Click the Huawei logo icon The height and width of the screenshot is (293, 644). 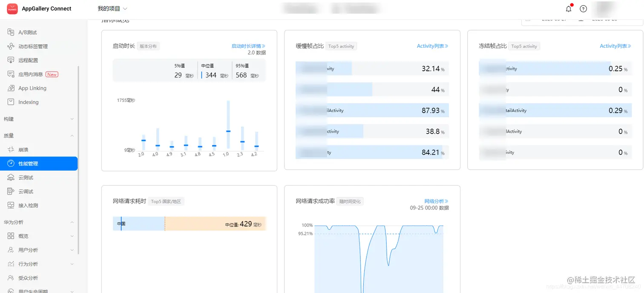click(x=12, y=9)
